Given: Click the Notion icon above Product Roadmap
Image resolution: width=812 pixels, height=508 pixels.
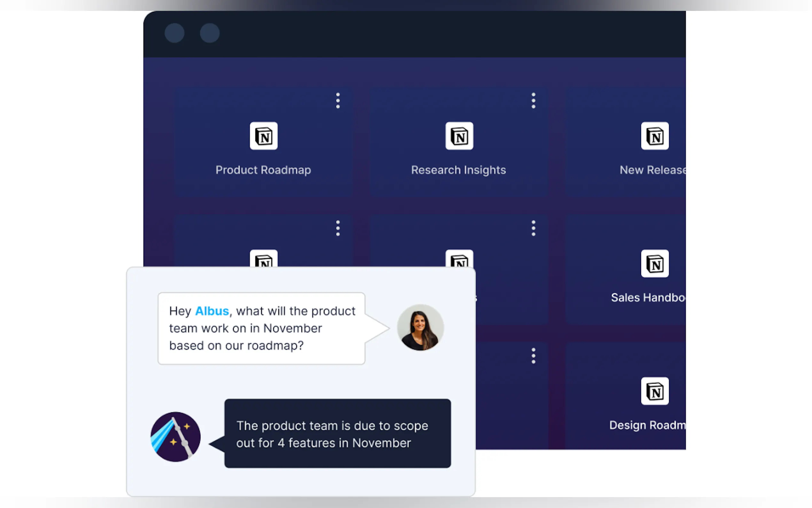Looking at the screenshot, I should point(263,136).
